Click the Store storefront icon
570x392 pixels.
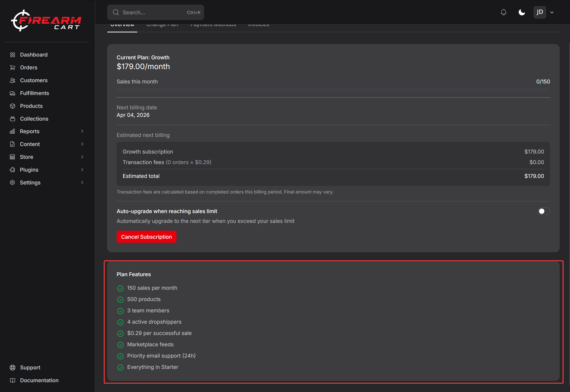(13, 157)
